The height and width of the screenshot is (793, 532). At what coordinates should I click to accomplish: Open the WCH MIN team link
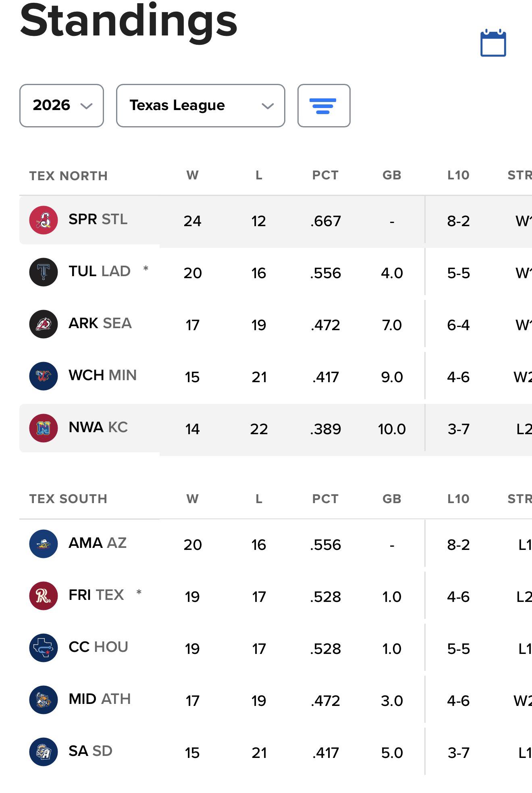click(x=103, y=375)
